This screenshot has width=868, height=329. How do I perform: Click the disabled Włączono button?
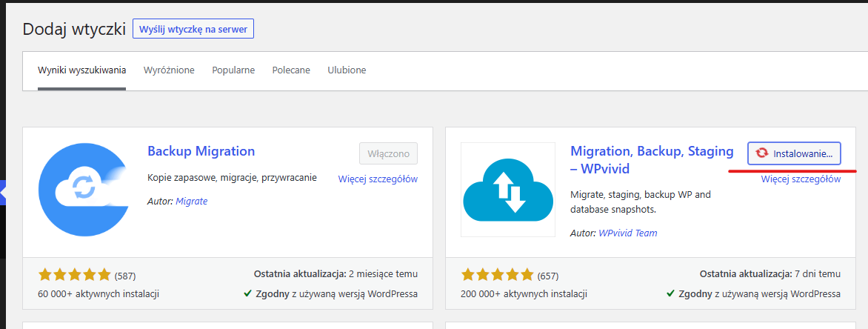pos(388,153)
